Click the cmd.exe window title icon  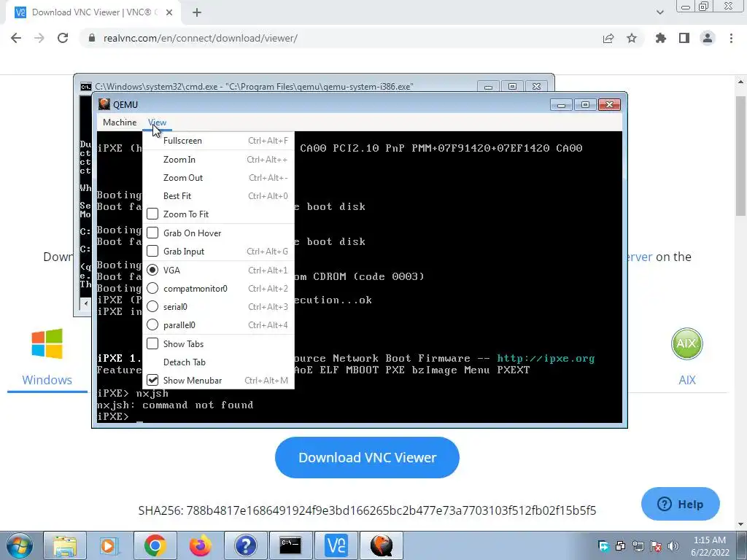tap(86, 87)
